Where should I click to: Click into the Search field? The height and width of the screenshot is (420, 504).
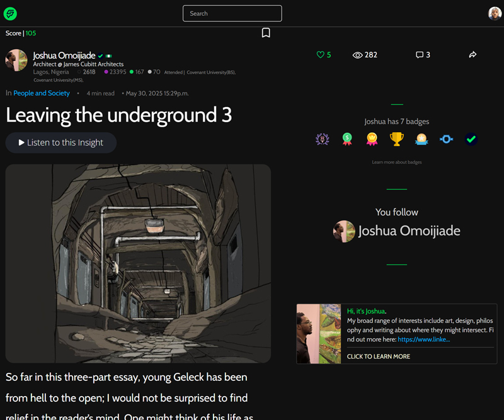pos(232,13)
